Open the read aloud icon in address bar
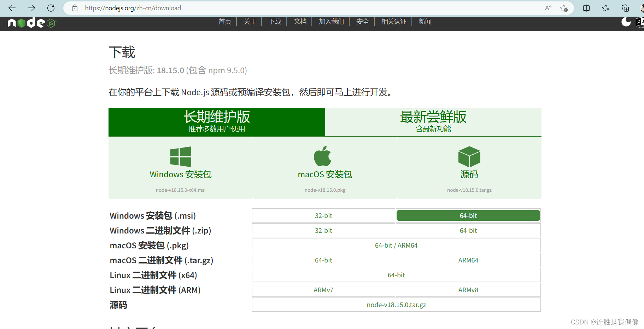 point(548,8)
